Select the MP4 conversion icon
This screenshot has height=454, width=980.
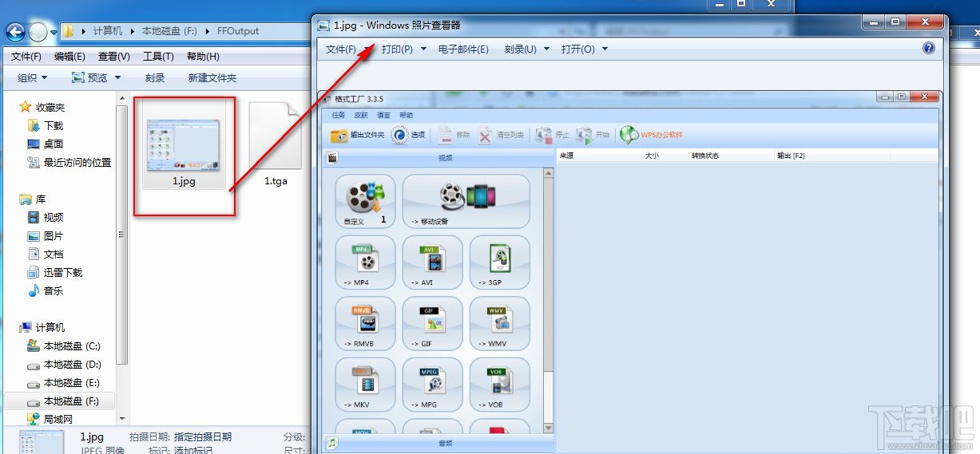click(x=365, y=262)
